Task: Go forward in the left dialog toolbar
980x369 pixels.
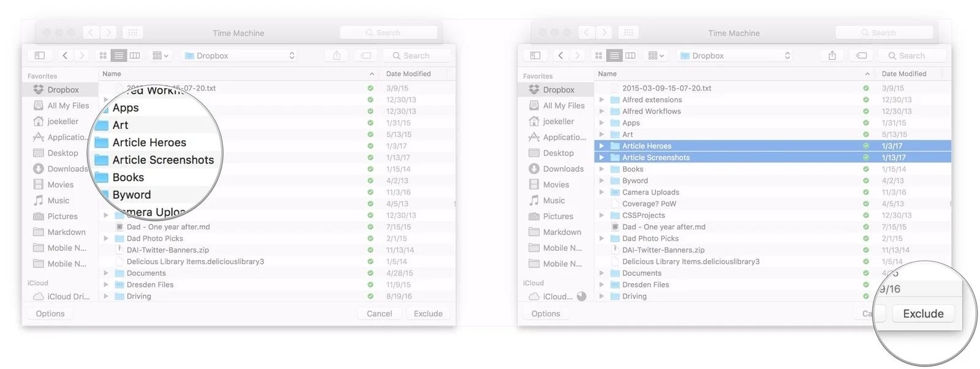Action: pyautogui.click(x=81, y=56)
